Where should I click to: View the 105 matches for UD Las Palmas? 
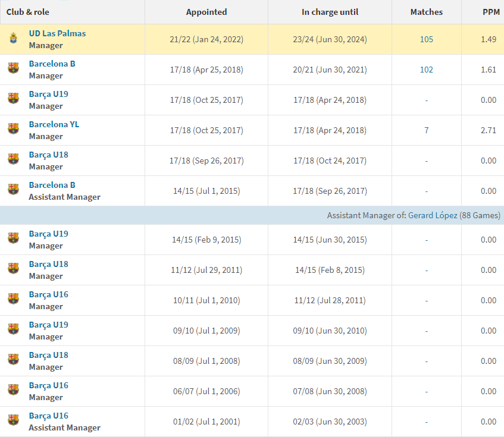coord(426,39)
